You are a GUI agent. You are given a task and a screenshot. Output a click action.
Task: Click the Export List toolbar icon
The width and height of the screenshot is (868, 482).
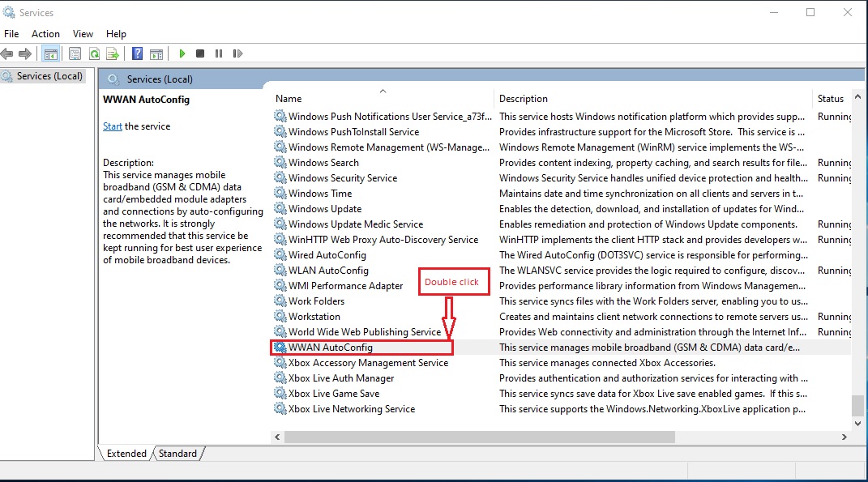(113, 53)
